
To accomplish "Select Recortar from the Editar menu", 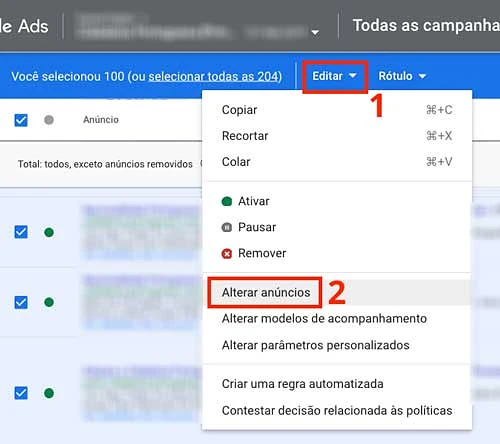I will (337, 136).
